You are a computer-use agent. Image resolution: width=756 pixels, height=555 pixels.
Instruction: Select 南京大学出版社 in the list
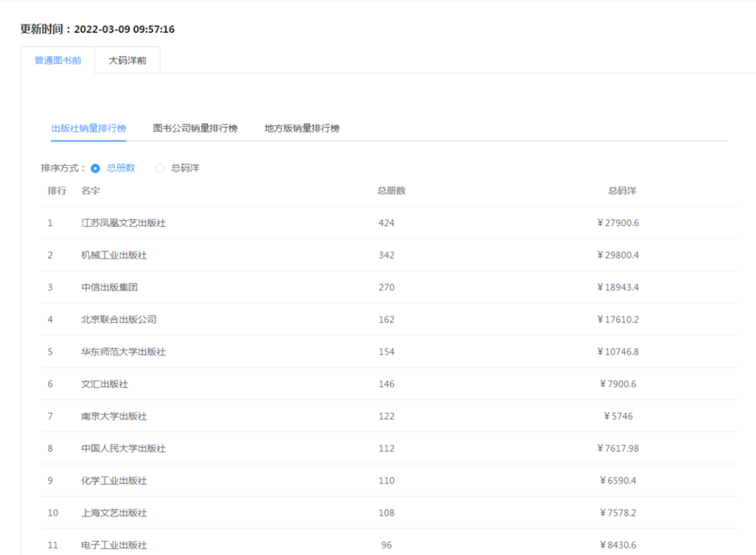click(x=114, y=417)
